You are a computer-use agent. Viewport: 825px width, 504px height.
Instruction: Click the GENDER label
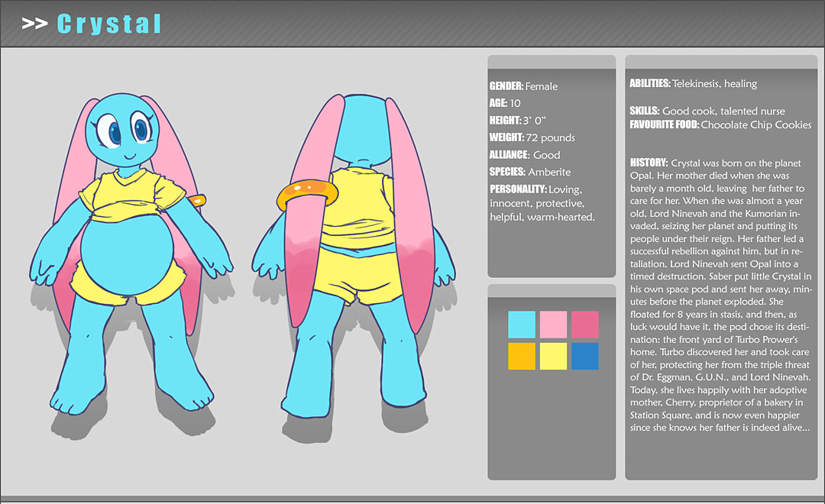pos(506,86)
